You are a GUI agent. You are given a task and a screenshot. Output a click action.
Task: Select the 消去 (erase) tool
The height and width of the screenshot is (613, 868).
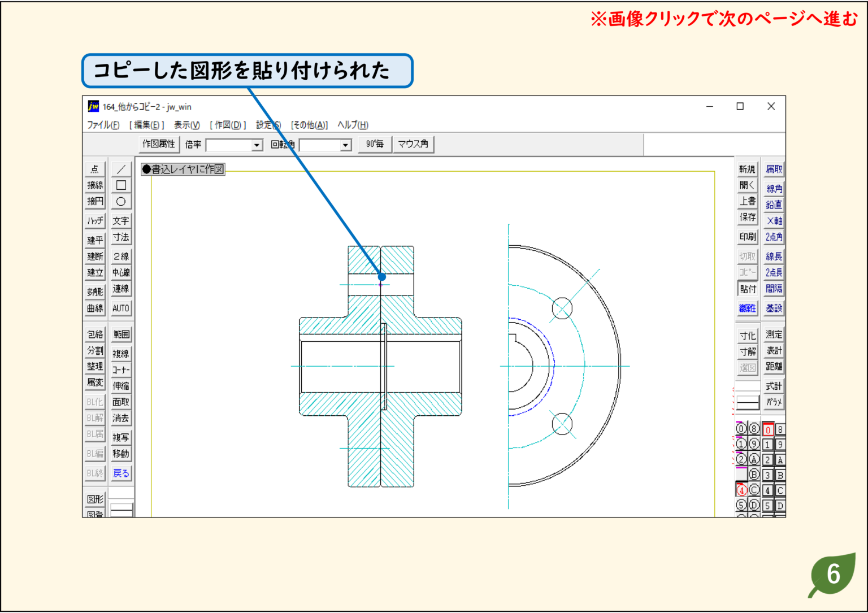click(121, 418)
